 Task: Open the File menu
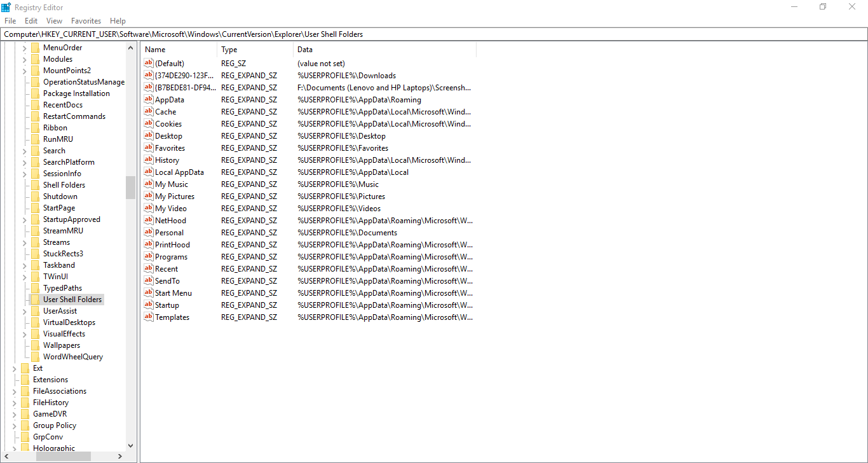(x=10, y=21)
